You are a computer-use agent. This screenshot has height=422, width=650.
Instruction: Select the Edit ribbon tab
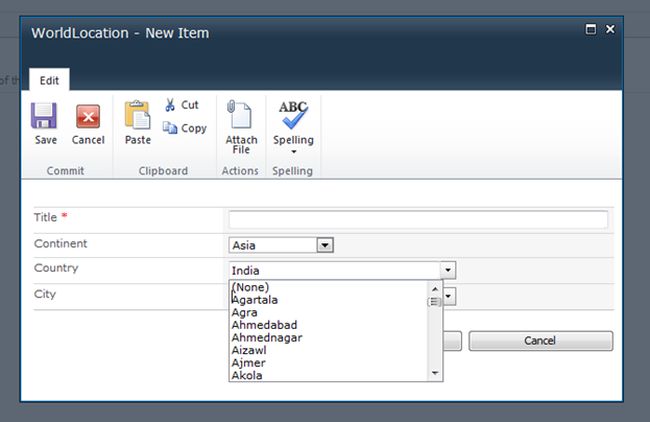(x=49, y=80)
